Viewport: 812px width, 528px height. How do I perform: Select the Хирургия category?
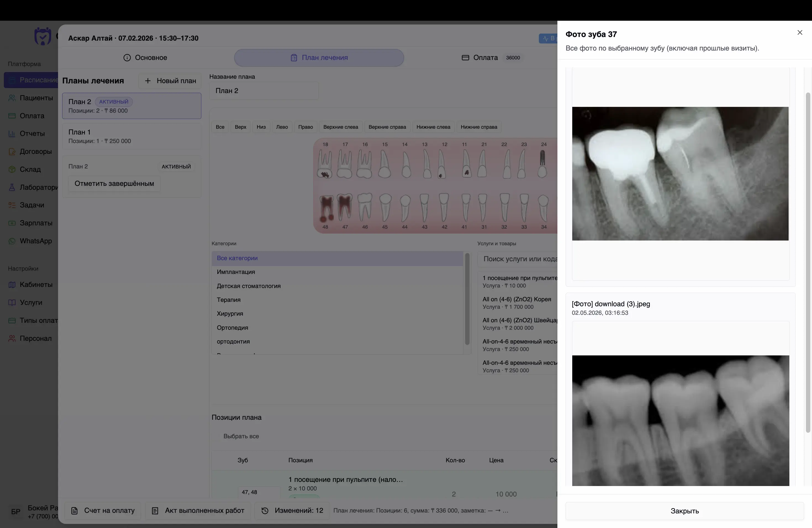pos(337,313)
